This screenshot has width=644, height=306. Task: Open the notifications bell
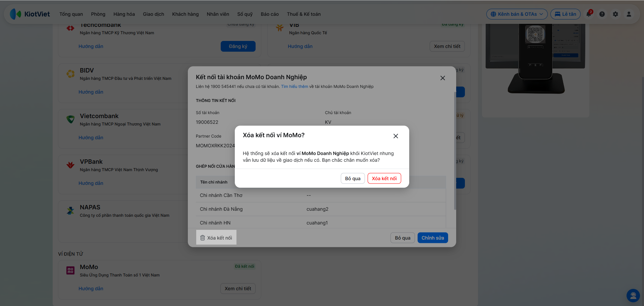(x=589, y=14)
